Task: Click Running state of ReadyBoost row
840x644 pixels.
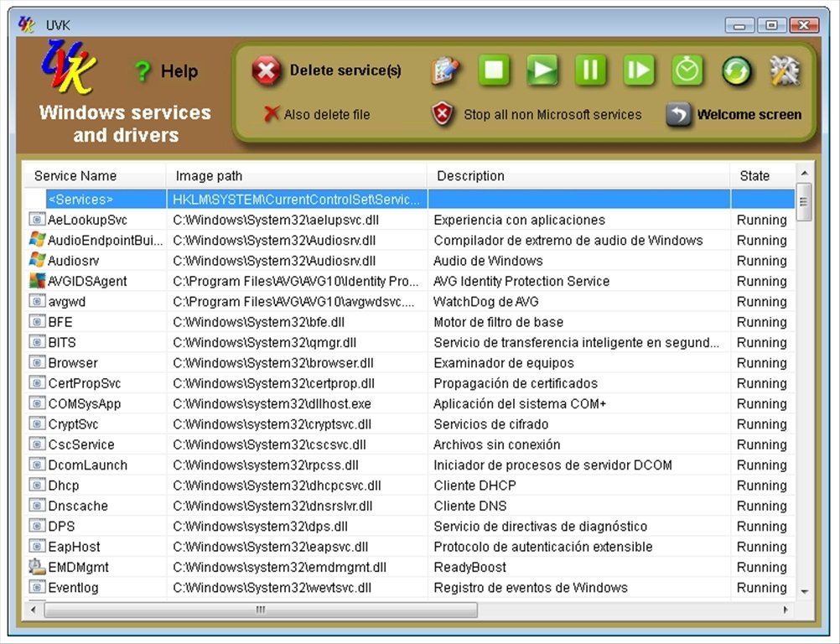Action: [761, 567]
